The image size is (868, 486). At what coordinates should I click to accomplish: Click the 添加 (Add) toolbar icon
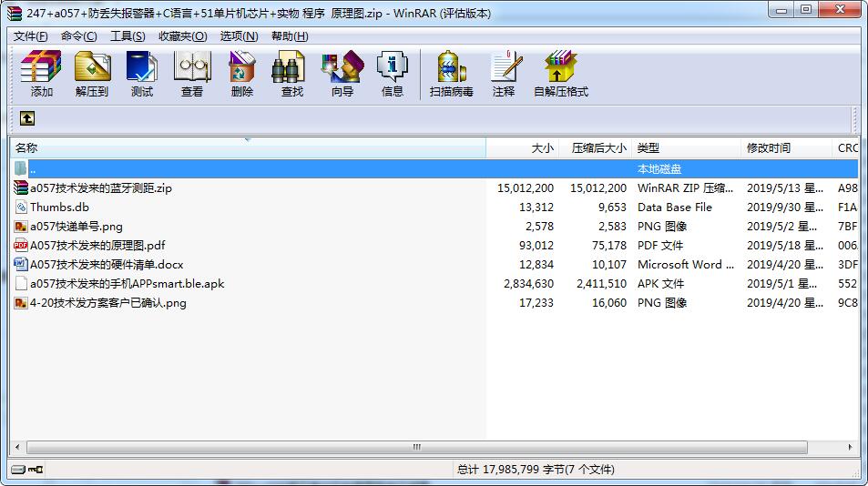tap(41, 66)
